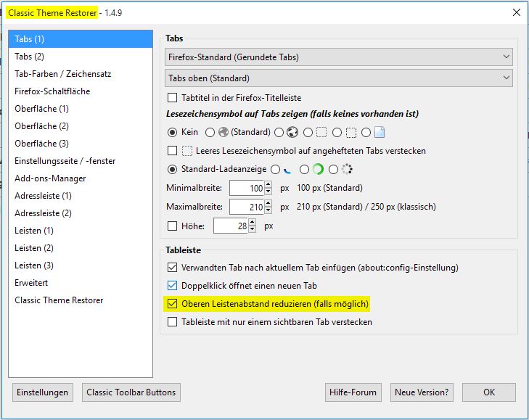Open Leisten (1) section
The image size is (529, 420).
(x=81, y=231)
